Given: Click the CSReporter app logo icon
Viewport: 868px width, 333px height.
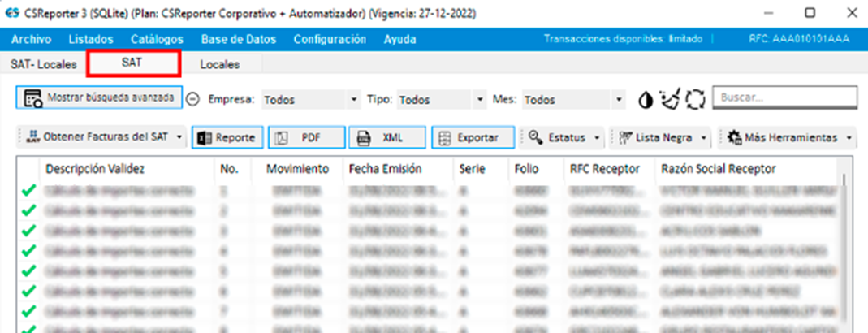Looking at the screenshot, I should coord(11,12).
